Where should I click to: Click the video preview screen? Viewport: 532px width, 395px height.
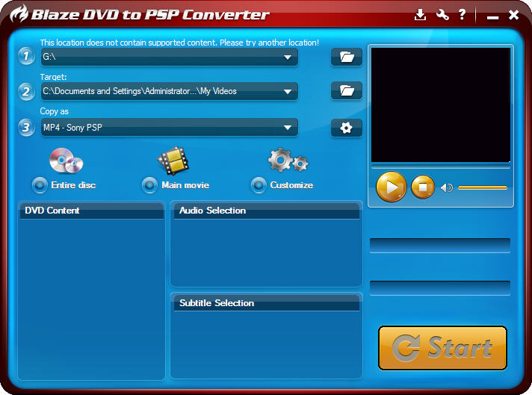[x=441, y=105]
